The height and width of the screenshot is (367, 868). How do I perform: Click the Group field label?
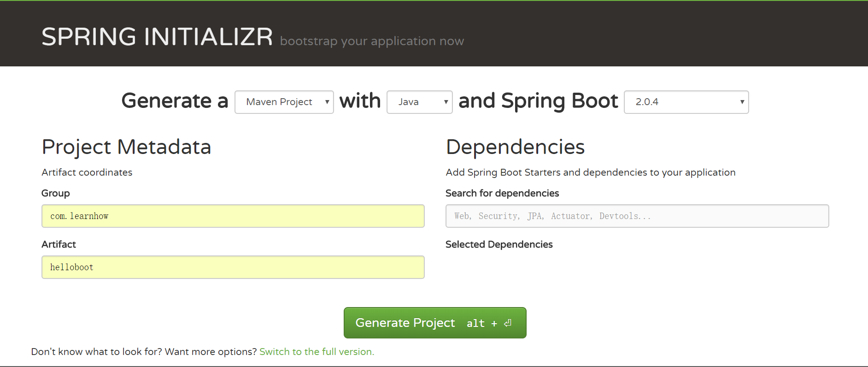click(x=56, y=193)
